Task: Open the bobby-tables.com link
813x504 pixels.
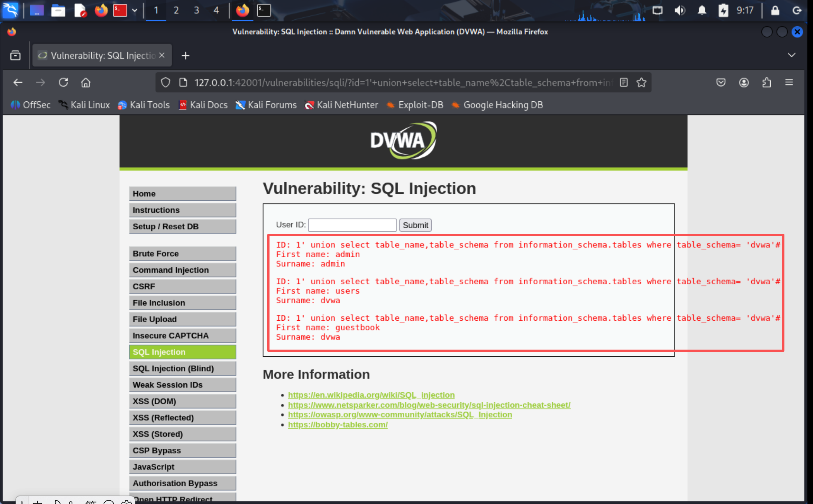Action: [337, 425]
